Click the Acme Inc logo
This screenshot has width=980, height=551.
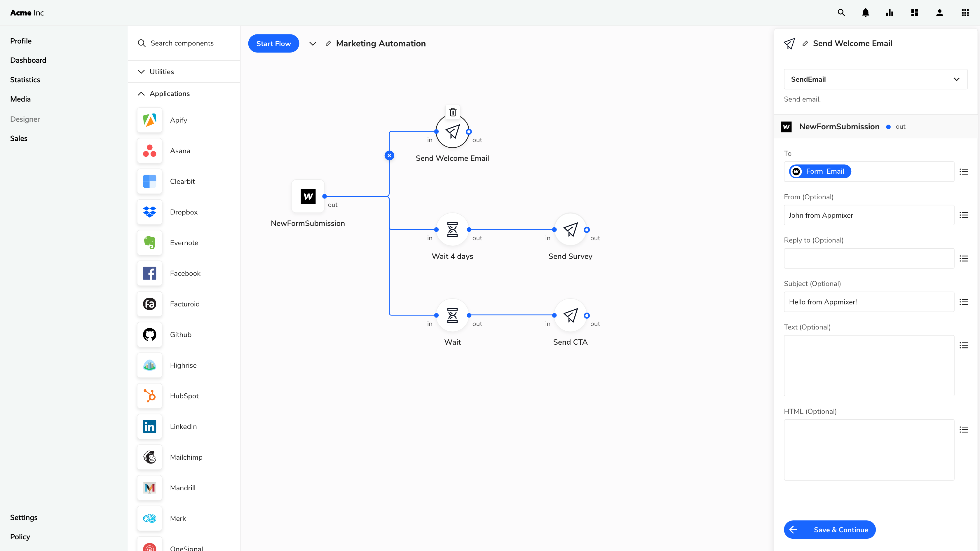point(27,13)
